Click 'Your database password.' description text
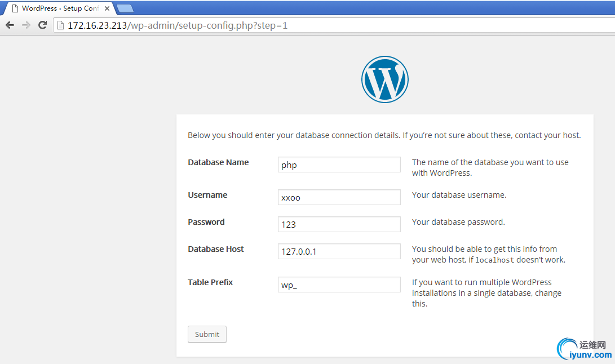The image size is (615, 364). point(458,222)
